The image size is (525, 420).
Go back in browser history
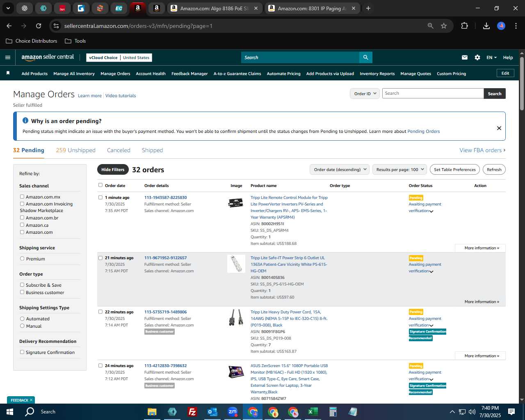pos(9,26)
